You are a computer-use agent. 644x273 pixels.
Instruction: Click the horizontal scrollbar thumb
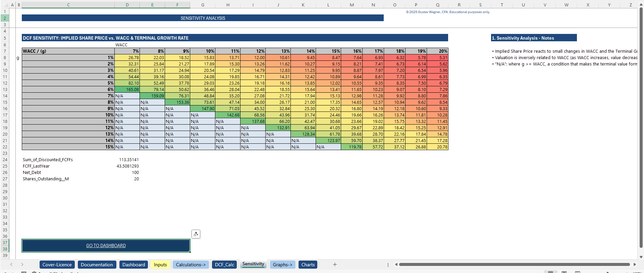pos(514,265)
